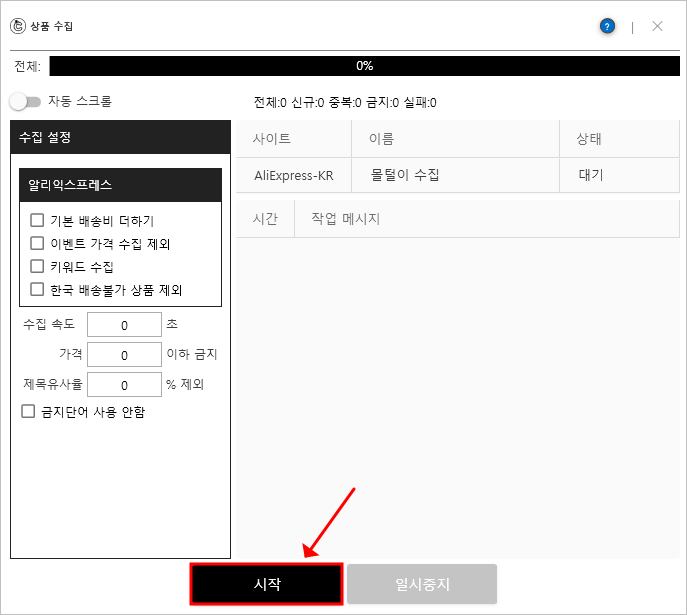Check 기본 배송비 더하기 option

[x=37, y=220]
